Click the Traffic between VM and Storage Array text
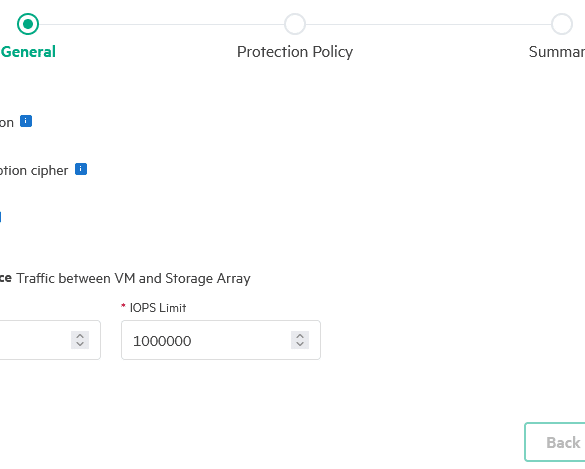The height and width of the screenshot is (469, 585). click(x=133, y=278)
